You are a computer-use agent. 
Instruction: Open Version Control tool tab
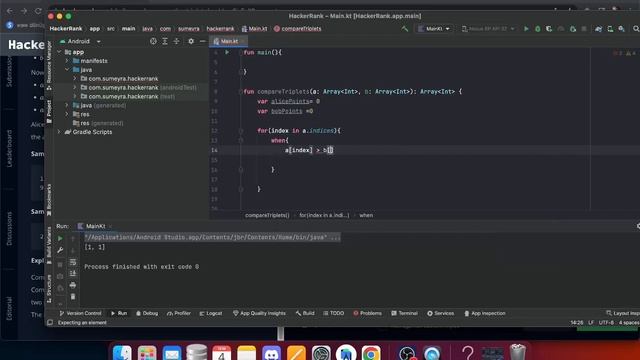point(80,313)
